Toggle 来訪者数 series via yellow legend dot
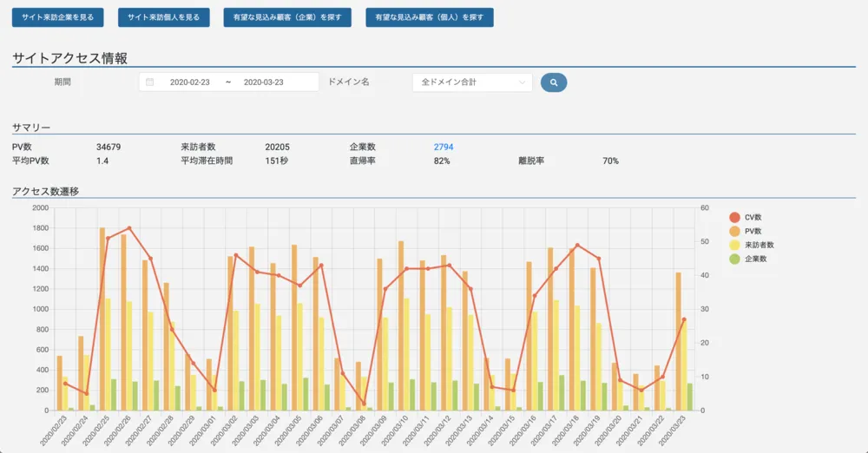 [734, 245]
